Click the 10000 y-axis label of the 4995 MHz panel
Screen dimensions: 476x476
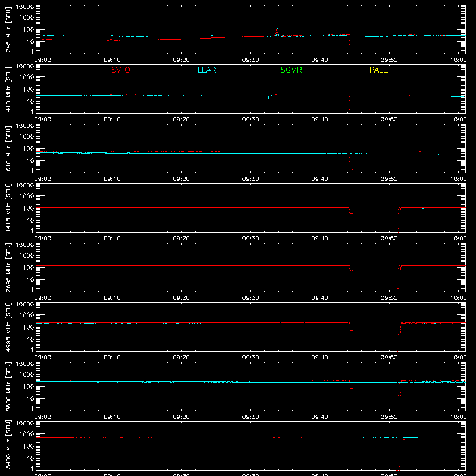25,304
